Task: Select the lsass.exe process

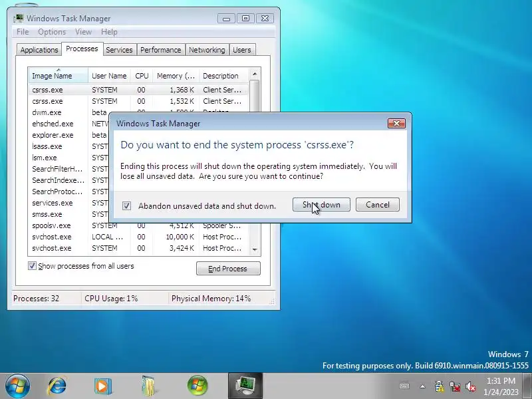Action: click(x=69, y=146)
